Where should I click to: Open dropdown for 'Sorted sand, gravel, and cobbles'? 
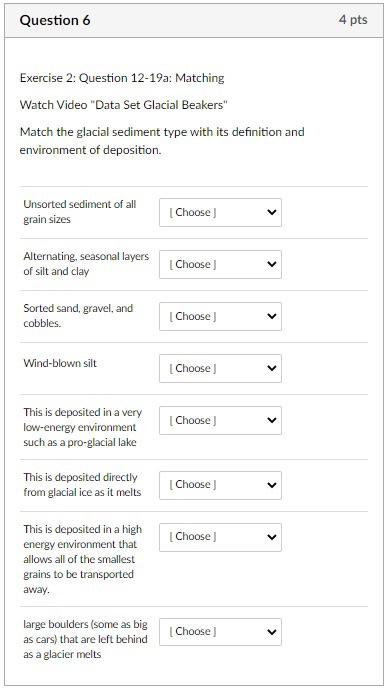[220, 316]
